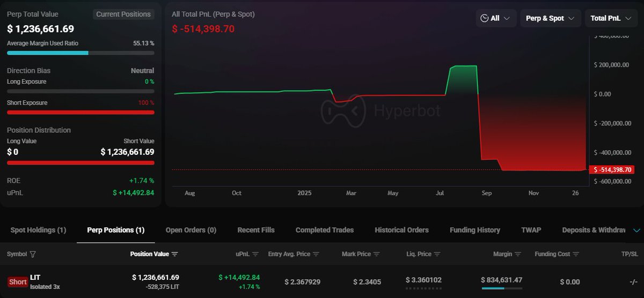Expand more tabs with the chevron arrow
This screenshot has height=298, width=644.
(x=636, y=230)
